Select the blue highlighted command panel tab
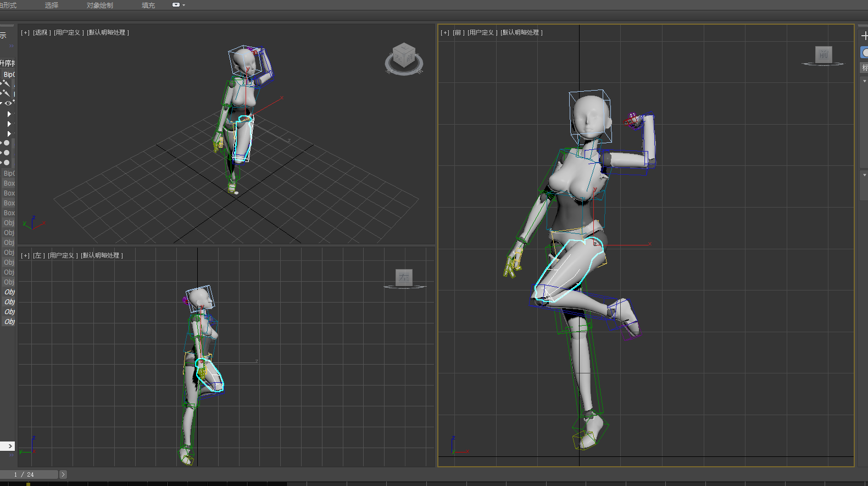The width and height of the screenshot is (868, 486). tap(864, 52)
